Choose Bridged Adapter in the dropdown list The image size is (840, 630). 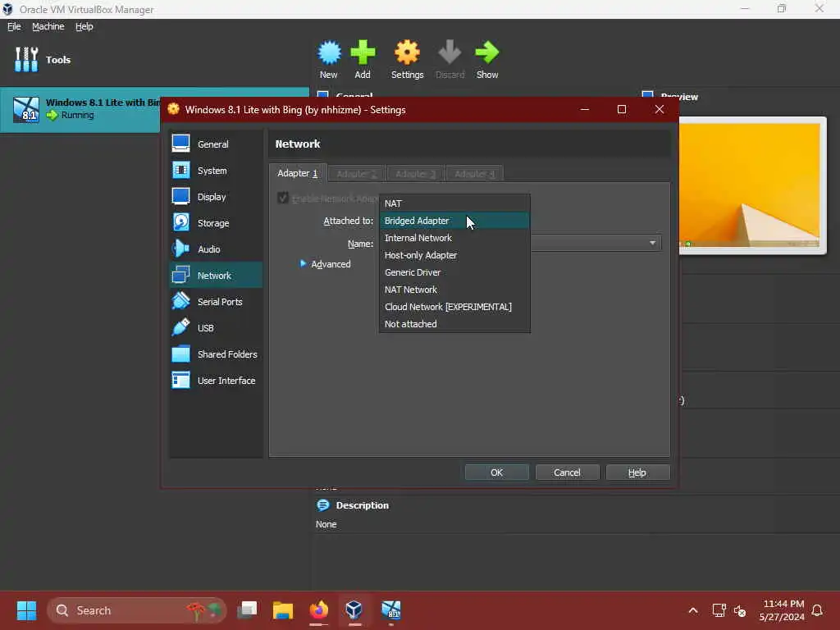454,221
